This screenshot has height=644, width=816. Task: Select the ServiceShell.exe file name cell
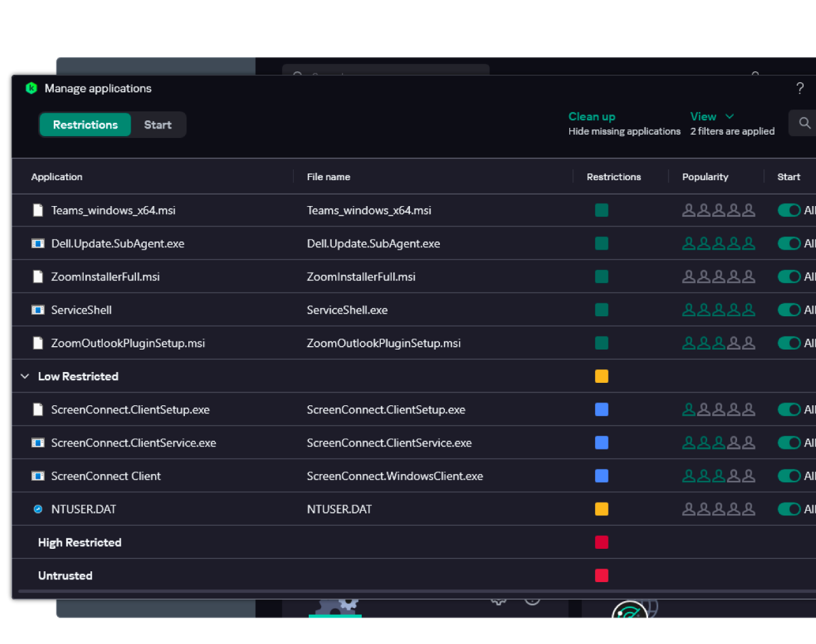click(347, 310)
